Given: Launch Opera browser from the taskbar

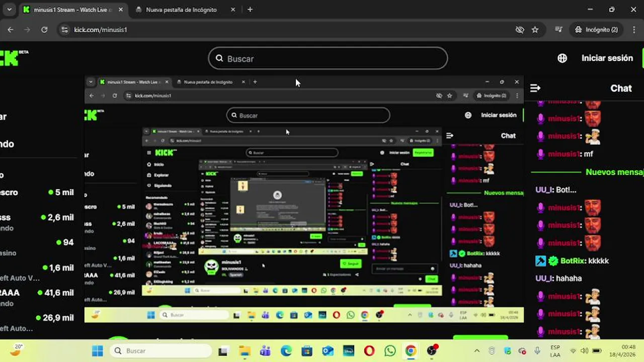Looking at the screenshot, I should point(369,351).
